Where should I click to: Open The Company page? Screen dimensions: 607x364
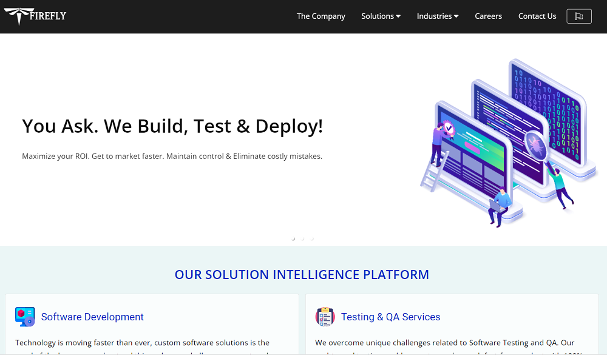320,16
